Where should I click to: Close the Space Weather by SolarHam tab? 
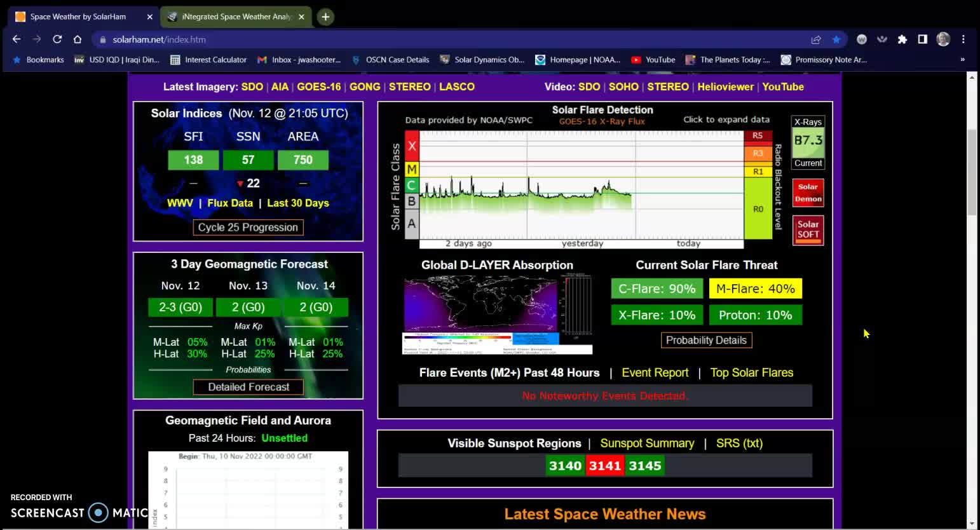click(x=149, y=17)
